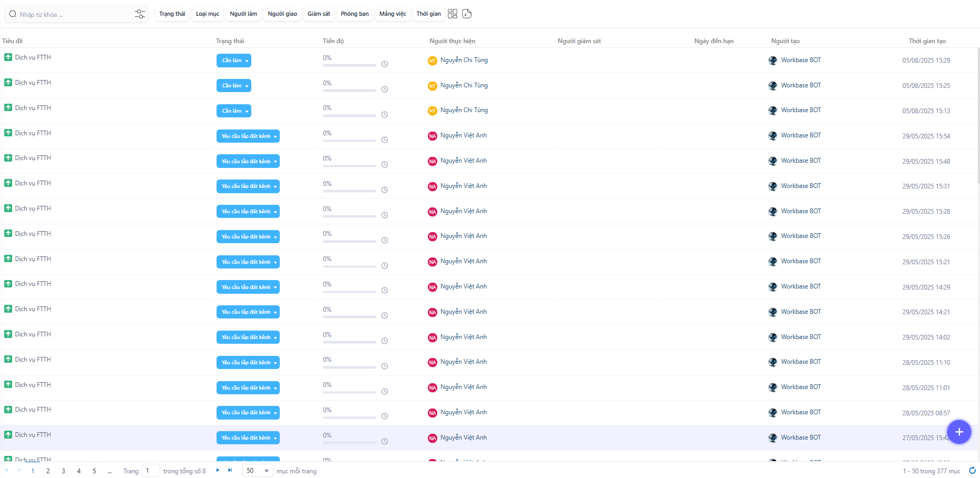This screenshot has height=478, width=980.
Task: Open the Loại mục filter
Action: click(x=208, y=14)
